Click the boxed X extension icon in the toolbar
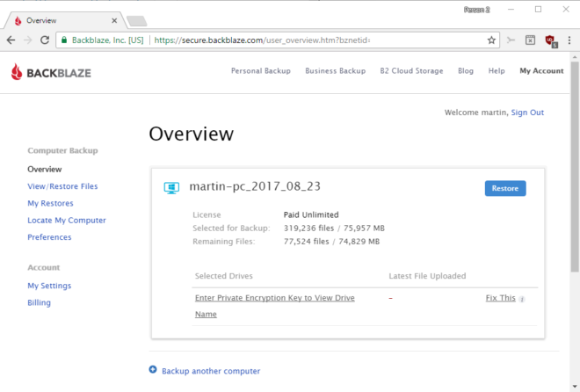This screenshot has width=580, height=392. click(x=531, y=40)
